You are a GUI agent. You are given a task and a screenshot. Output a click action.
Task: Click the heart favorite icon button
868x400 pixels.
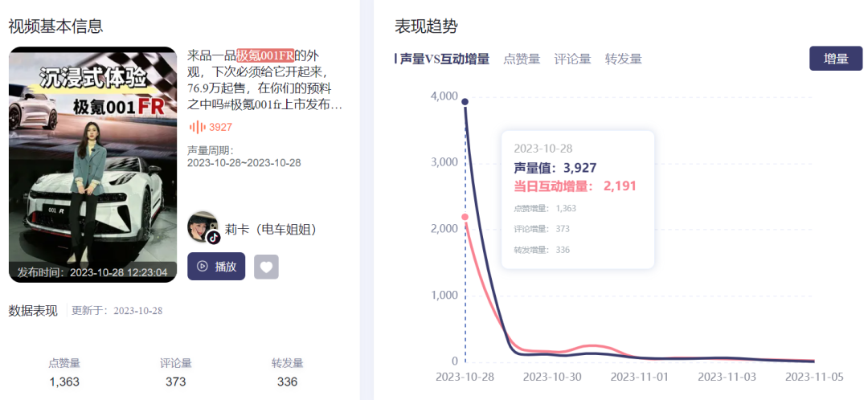click(x=266, y=267)
